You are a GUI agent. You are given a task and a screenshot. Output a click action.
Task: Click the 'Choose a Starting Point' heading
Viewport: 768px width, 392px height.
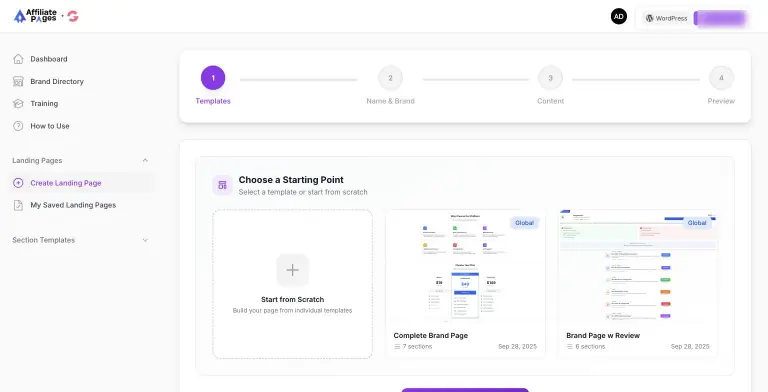click(291, 180)
